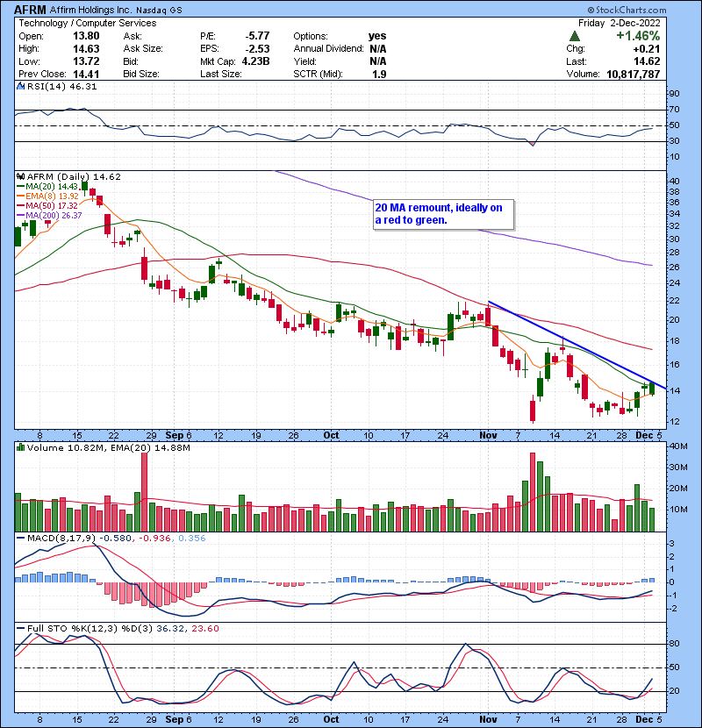Click the MA(200) 26.37 legend entry

tap(54, 216)
